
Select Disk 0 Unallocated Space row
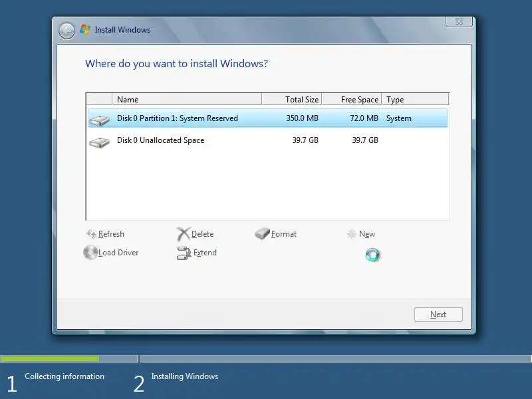[x=268, y=140]
